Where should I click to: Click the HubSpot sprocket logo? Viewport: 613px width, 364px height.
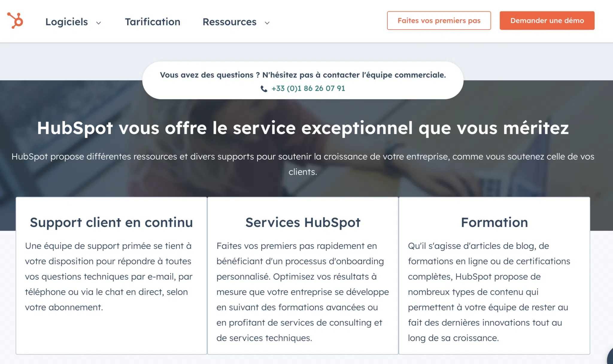(x=15, y=21)
